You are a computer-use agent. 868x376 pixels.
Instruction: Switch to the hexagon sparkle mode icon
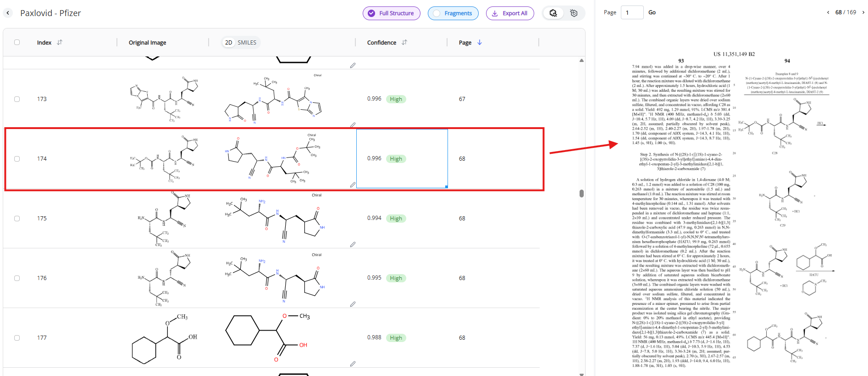574,13
